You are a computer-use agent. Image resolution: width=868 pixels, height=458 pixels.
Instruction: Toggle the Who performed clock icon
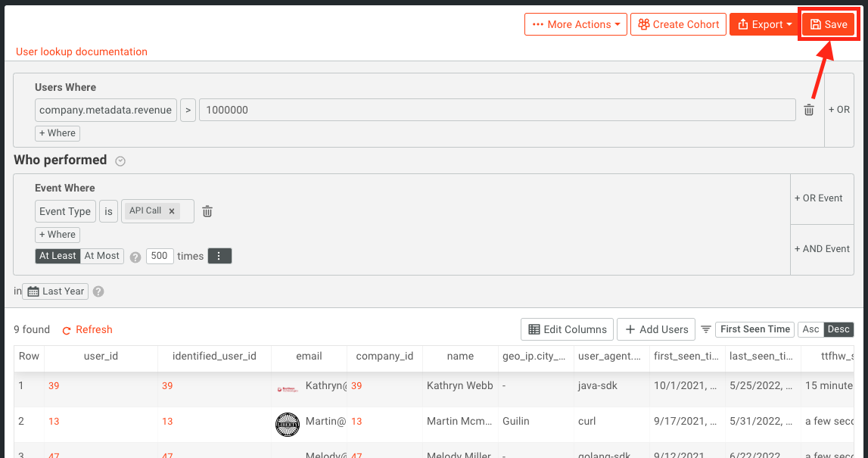[120, 161]
